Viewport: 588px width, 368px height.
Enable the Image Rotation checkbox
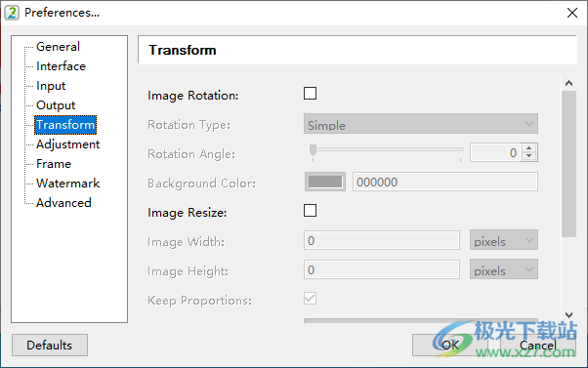(x=311, y=94)
